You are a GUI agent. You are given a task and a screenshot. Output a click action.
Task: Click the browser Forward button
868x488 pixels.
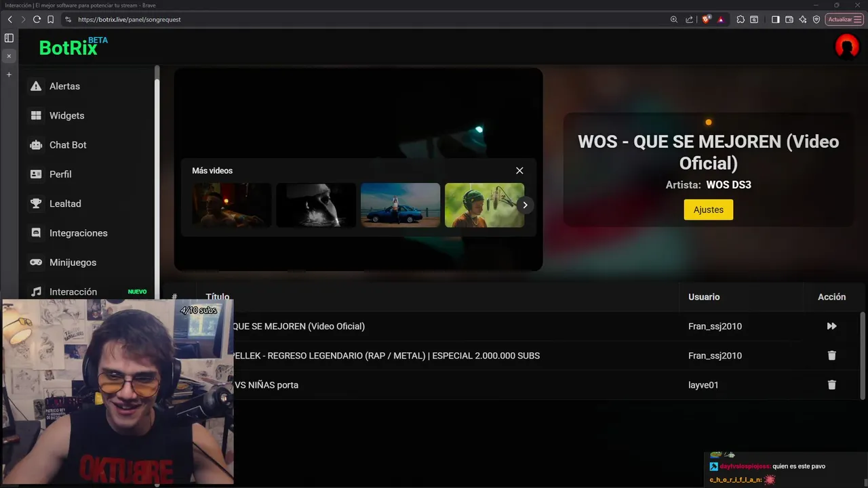pos(23,20)
